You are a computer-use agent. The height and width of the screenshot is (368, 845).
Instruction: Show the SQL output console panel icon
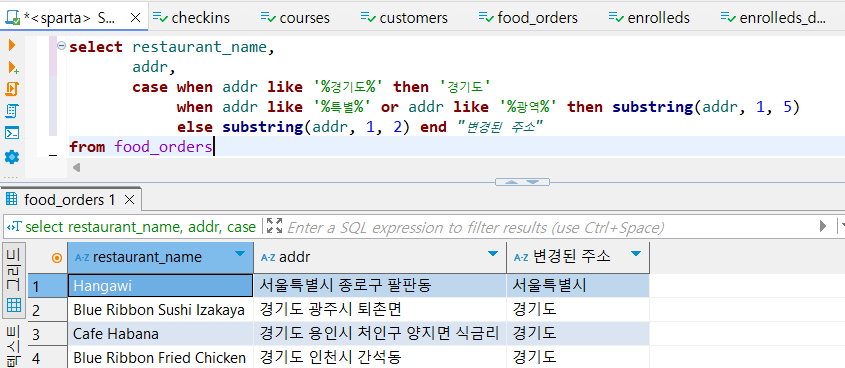tap(12, 133)
